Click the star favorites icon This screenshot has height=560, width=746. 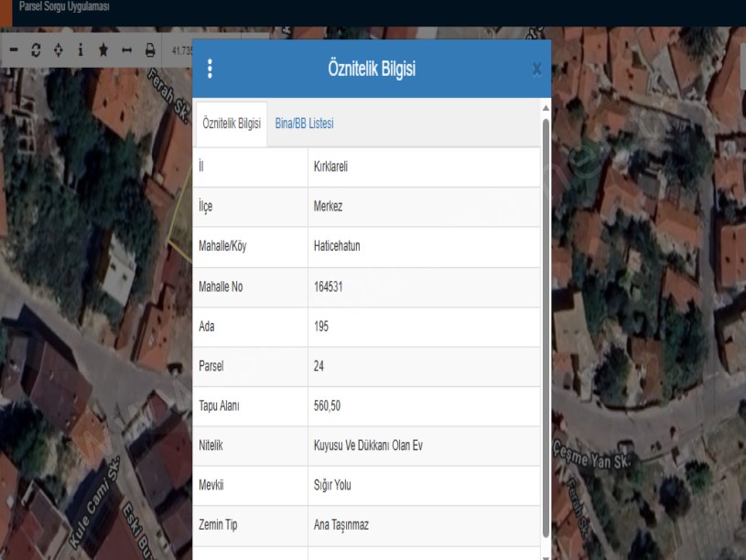click(103, 50)
